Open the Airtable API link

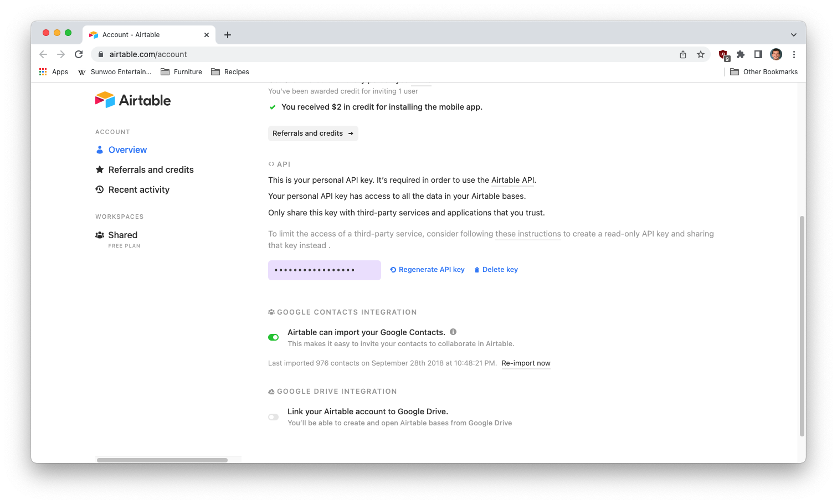513,180
